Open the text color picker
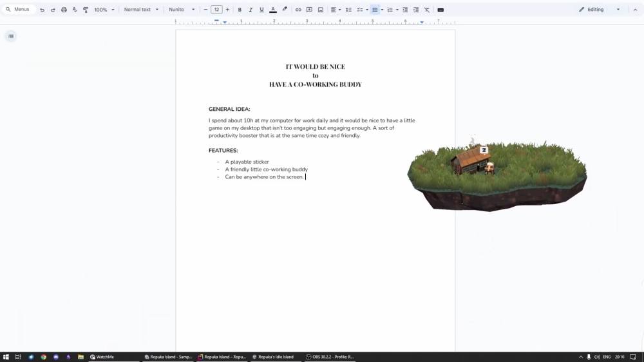 (x=272, y=10)
